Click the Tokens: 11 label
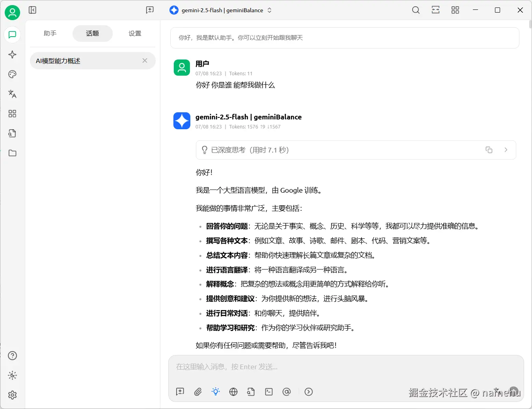532x409 pixels. click(241, 74)
